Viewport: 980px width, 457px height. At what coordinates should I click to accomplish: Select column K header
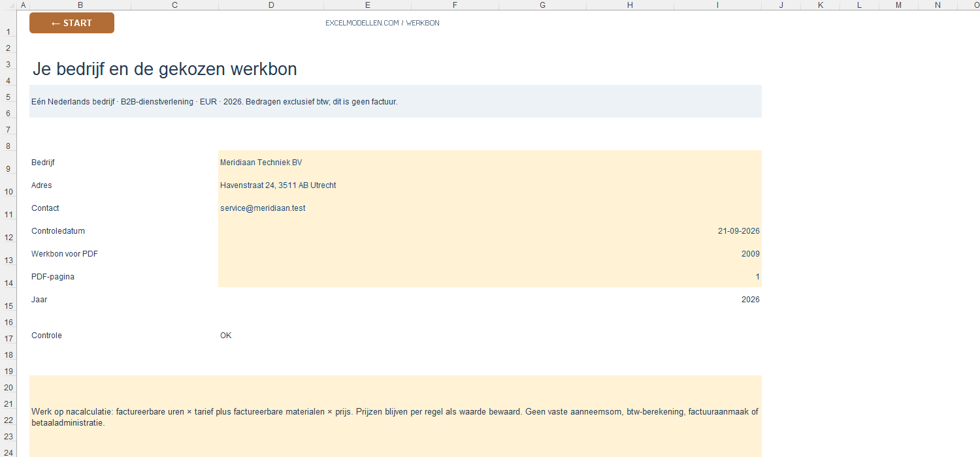pos(821,5)
